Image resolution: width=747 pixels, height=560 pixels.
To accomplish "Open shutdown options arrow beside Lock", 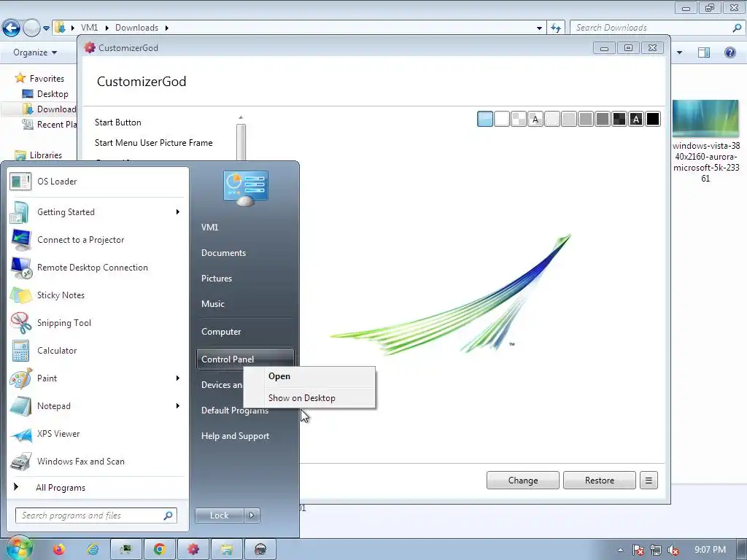I will 252,516.
